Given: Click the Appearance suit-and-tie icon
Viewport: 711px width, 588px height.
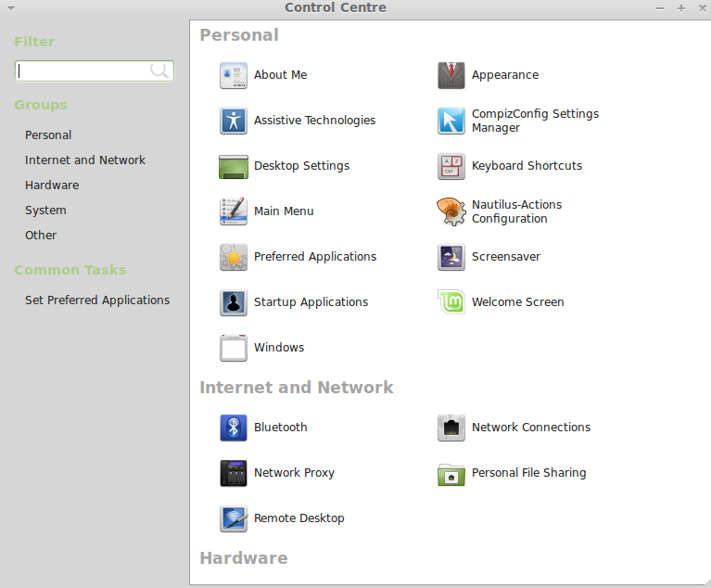Looking at the screenshot, I should click(x=451, y=75).
